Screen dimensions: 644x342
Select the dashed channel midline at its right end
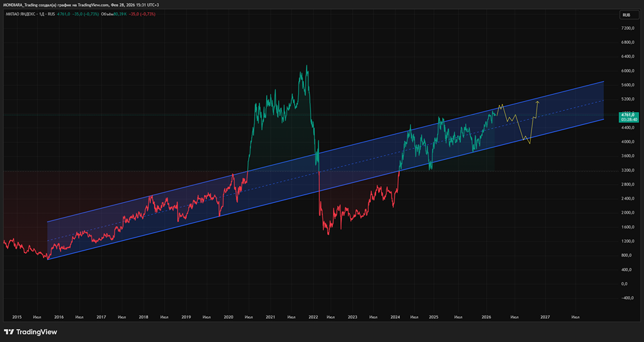pos(603,100)
